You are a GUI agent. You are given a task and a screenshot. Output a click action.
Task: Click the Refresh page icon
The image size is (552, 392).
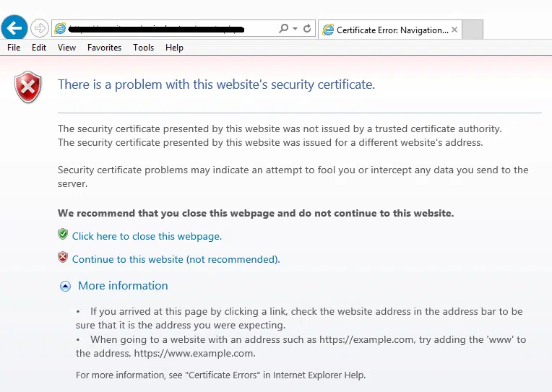tap(307, 29)
